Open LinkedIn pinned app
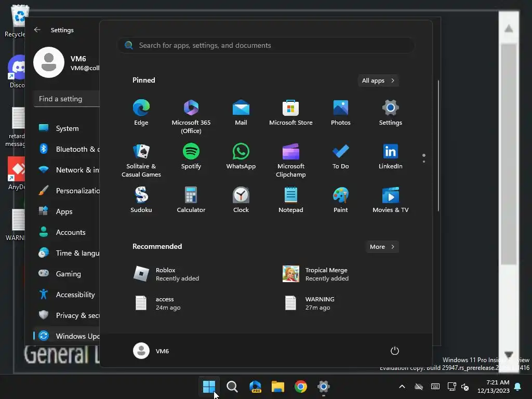This screenshot has width=532, height=399. pyautogui.click(x=391, y=156)
